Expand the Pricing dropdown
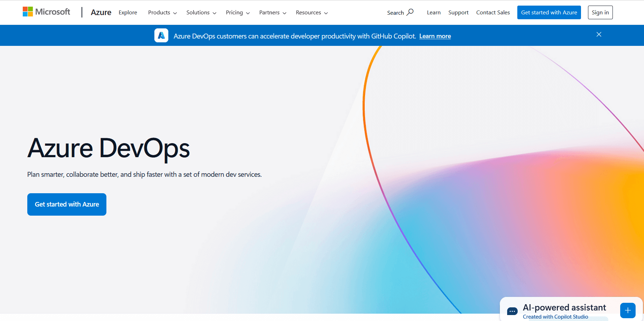The width and height of the screenshot is (644, 321). coord(238,12)
